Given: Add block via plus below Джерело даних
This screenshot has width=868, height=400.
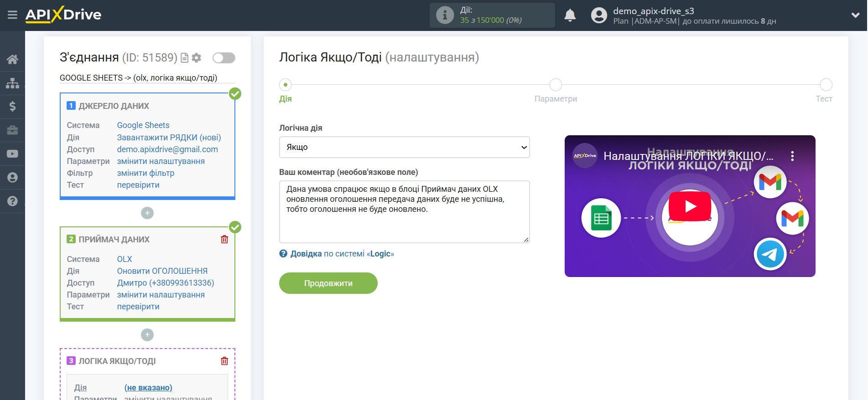Looking at the screenshot, I should click(x=147, y=213).
